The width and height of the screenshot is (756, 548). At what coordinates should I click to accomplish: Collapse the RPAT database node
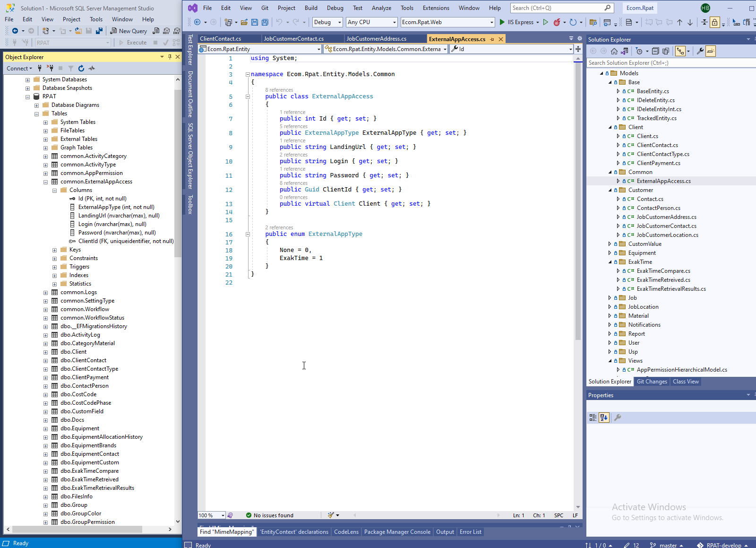tap(27, 96)
